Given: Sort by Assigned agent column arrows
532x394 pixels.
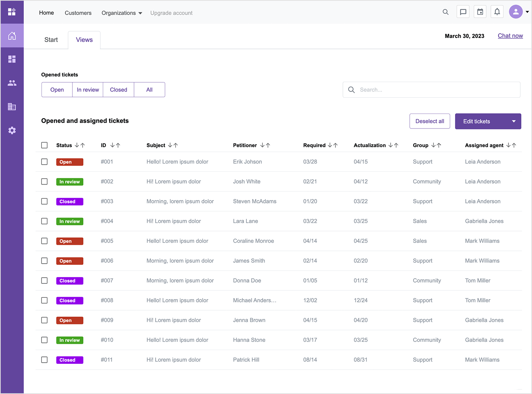Looking at the screenshot, I should tap(511, 145).
